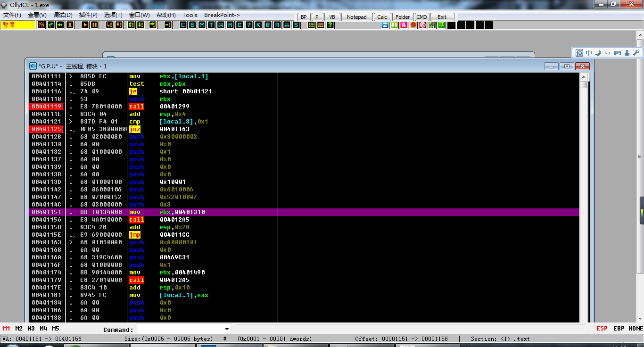Select EBP stack mode
The image size is (644, 347).
(619, 329)
